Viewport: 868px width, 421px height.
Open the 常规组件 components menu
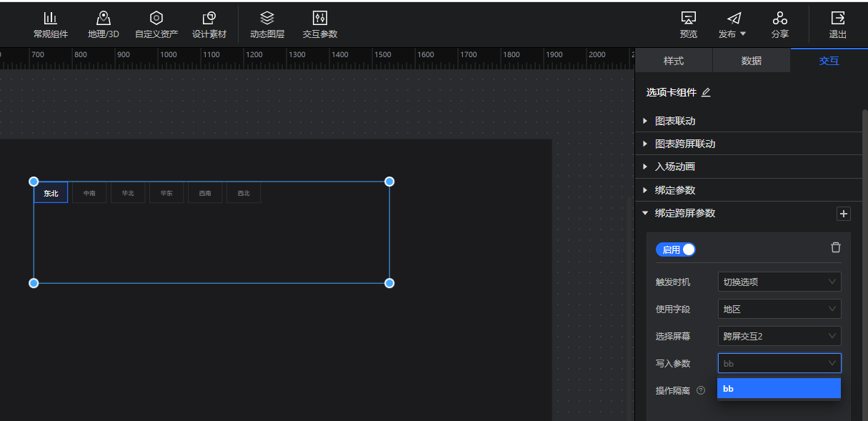51,24
